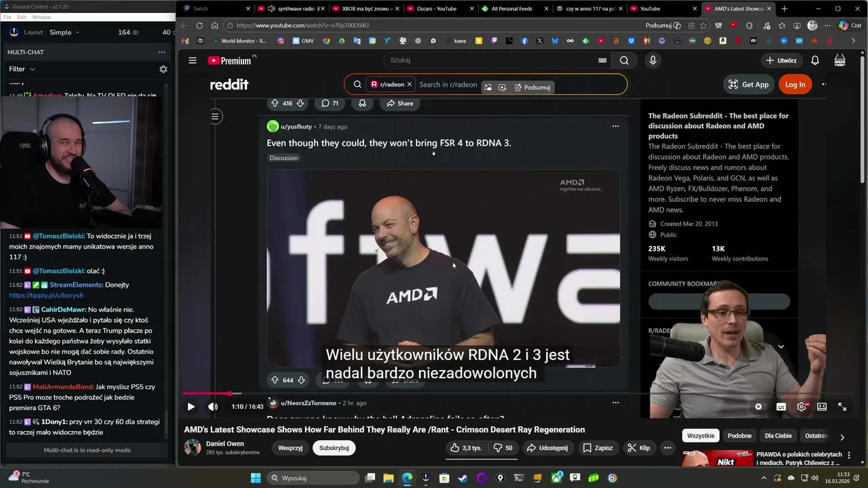Open YouTube notifications bell
Image resolution: width=868 pixels, height=488 pixels.
pyautogui.click(x=815, y=60)
